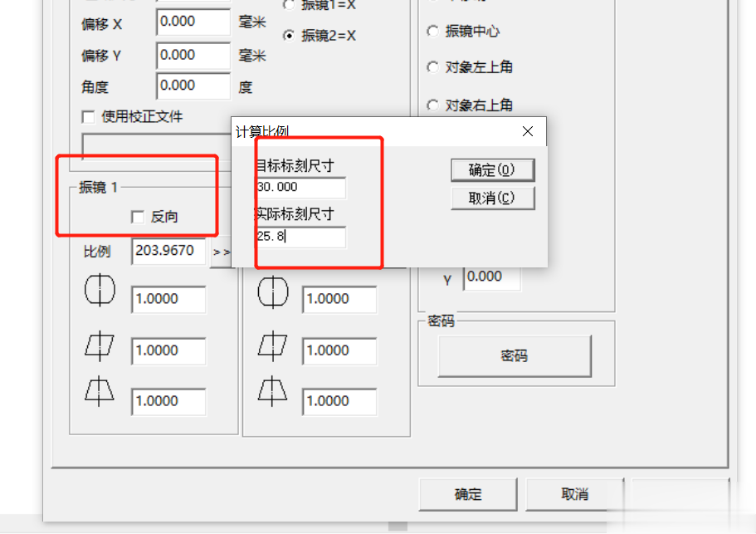Click the 密码 button
Viewport: 756px width, 534px height.
515,356
